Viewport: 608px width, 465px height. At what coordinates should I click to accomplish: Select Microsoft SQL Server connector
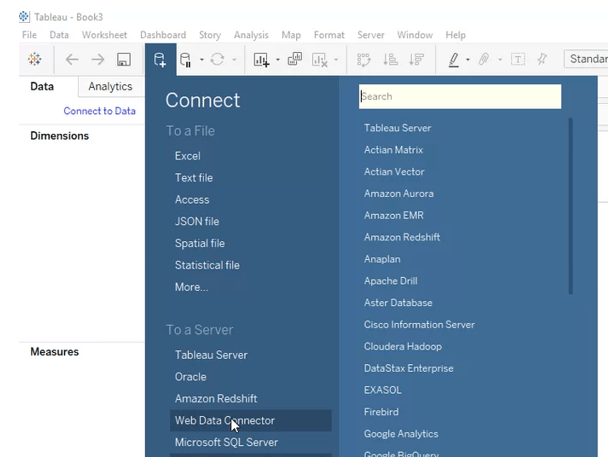[226, 442]
